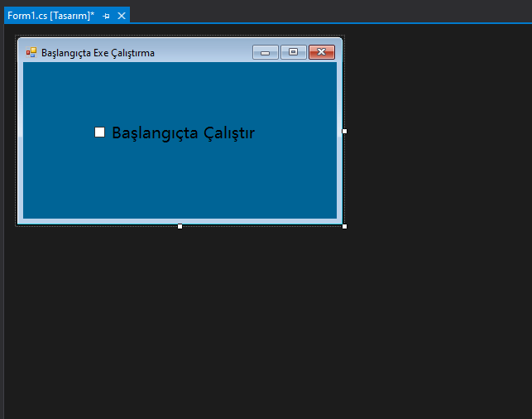Click the bottom-center resize handle of form

click(180, 227)
